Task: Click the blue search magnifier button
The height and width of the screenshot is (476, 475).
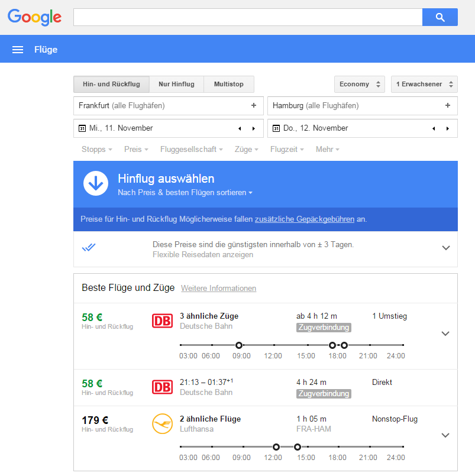Action: [440, 17]
